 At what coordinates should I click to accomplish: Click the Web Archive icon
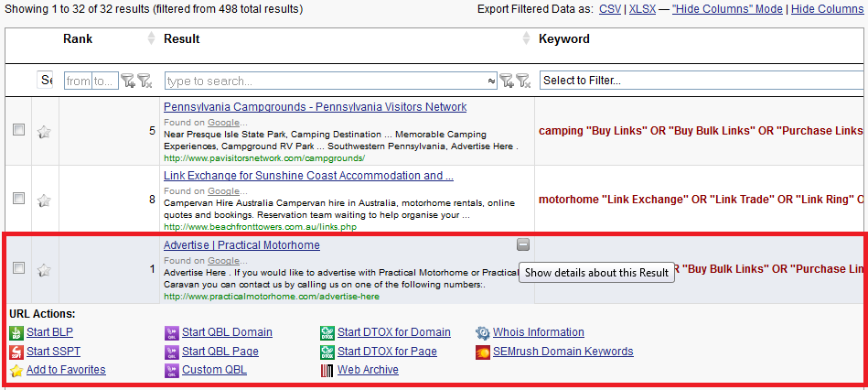pyautogui.click(x=327, y=371)
